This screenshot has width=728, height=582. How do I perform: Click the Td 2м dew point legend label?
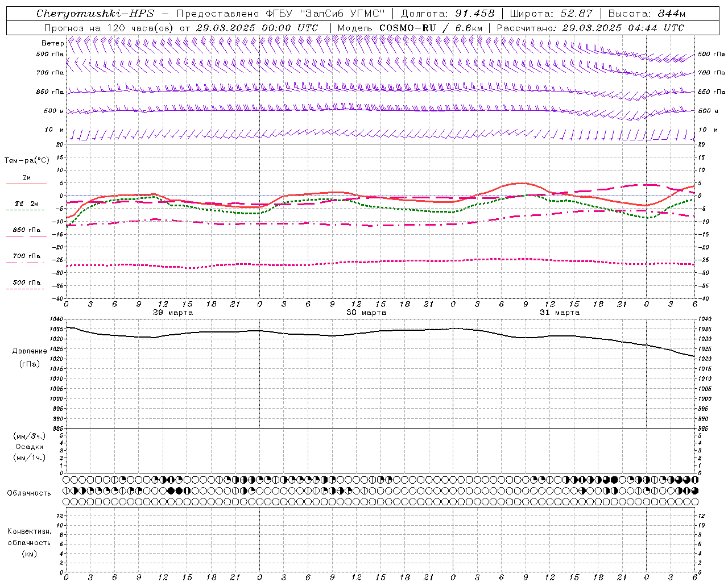click(x=26, y=203)
